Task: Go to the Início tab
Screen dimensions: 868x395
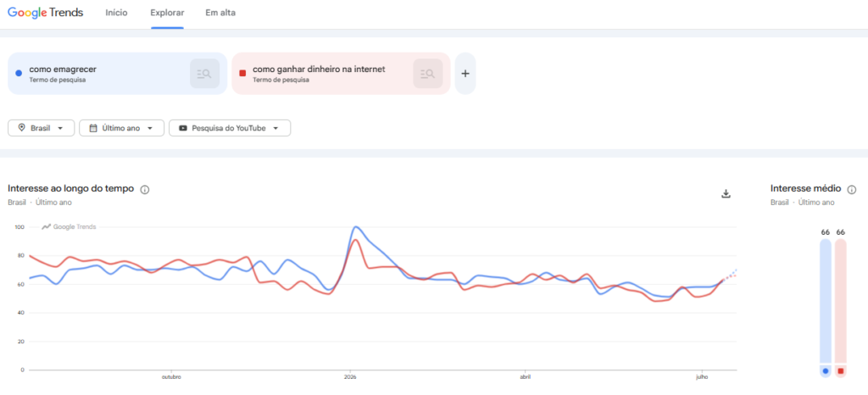Action: click(116, 13)
